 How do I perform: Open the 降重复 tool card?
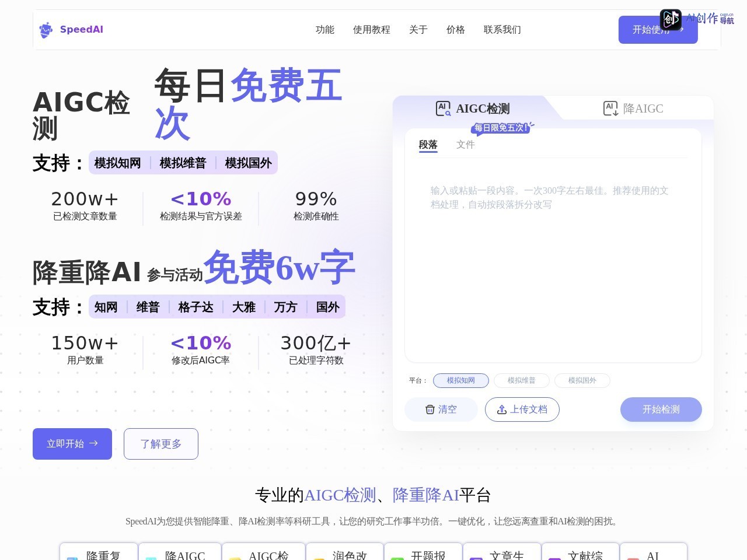pyautogui.click(x=99, y=552)
